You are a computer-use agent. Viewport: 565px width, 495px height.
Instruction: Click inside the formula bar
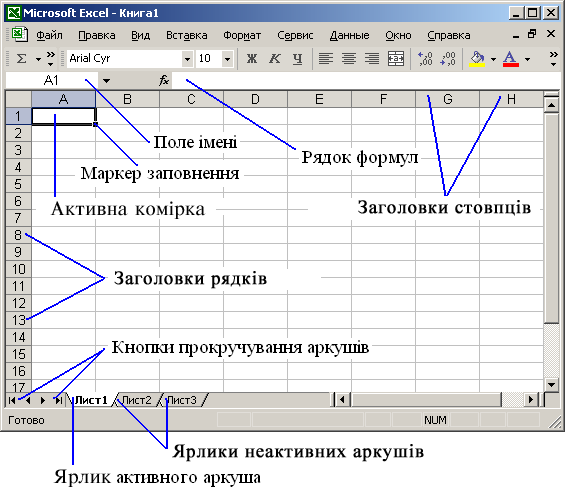(366, 80)
